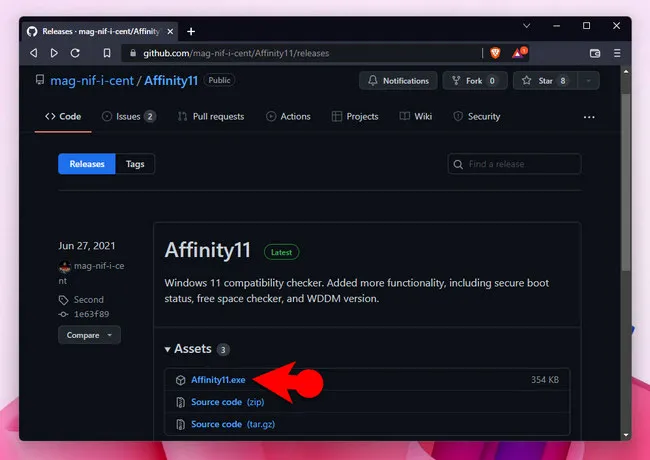Close the Releases browser tab

click(170, 31)
